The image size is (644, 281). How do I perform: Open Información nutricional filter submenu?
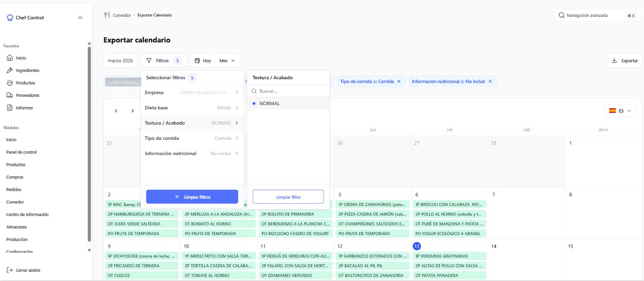point(192,153)
